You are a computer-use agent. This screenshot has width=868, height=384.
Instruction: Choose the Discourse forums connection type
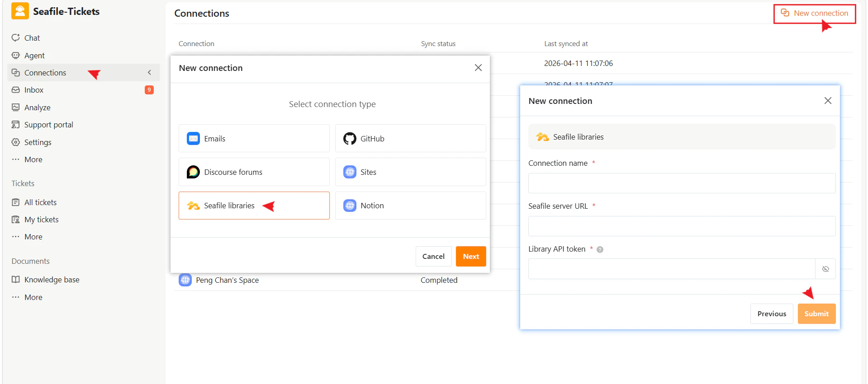coord(254,172)
